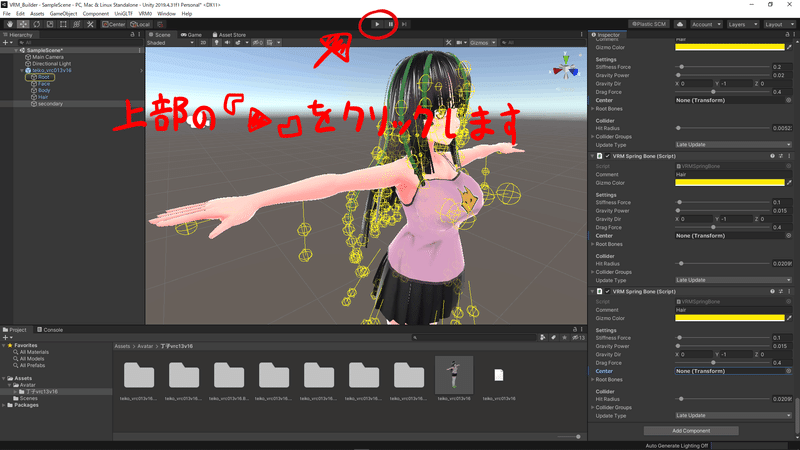Toggle Center pivot mode button

pos(113,24)
